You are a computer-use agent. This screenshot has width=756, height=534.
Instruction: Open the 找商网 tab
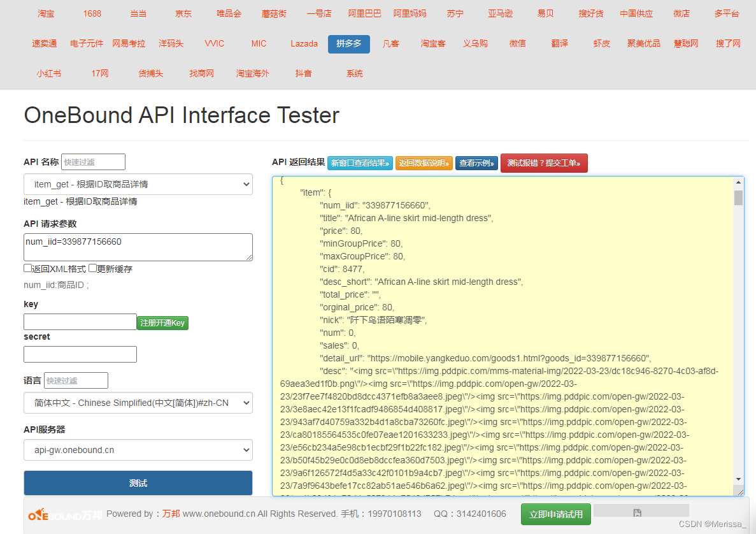click(x=201, y=74)
